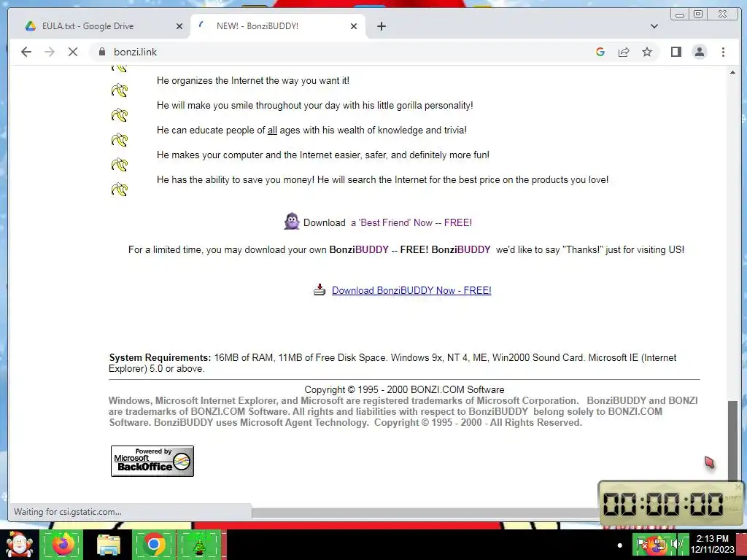This screenshot has height=560, width=747.
Task: Click the Action Center flag tray icon
Action: click(642, 544)
